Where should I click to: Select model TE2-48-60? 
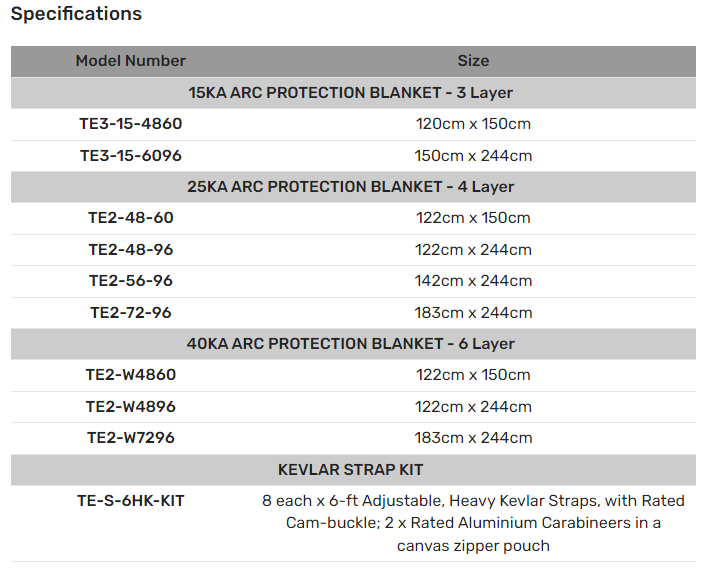click(x=131, y=218)
